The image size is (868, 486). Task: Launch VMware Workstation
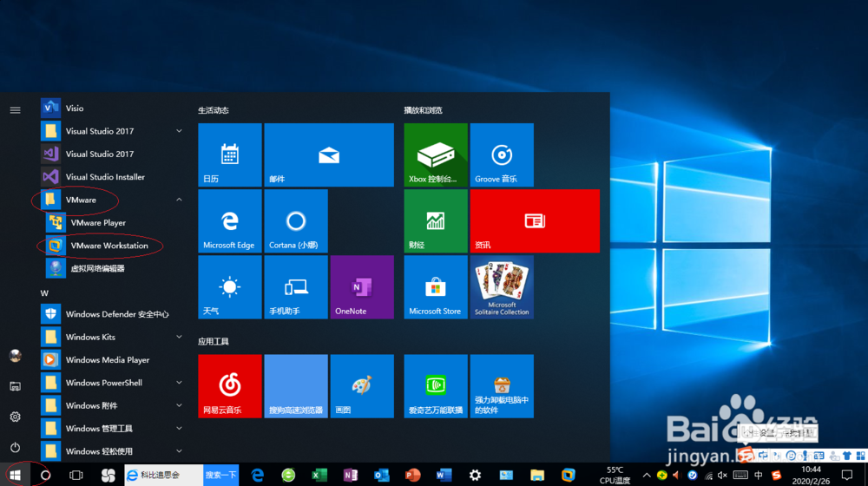(x=111, y=246)
